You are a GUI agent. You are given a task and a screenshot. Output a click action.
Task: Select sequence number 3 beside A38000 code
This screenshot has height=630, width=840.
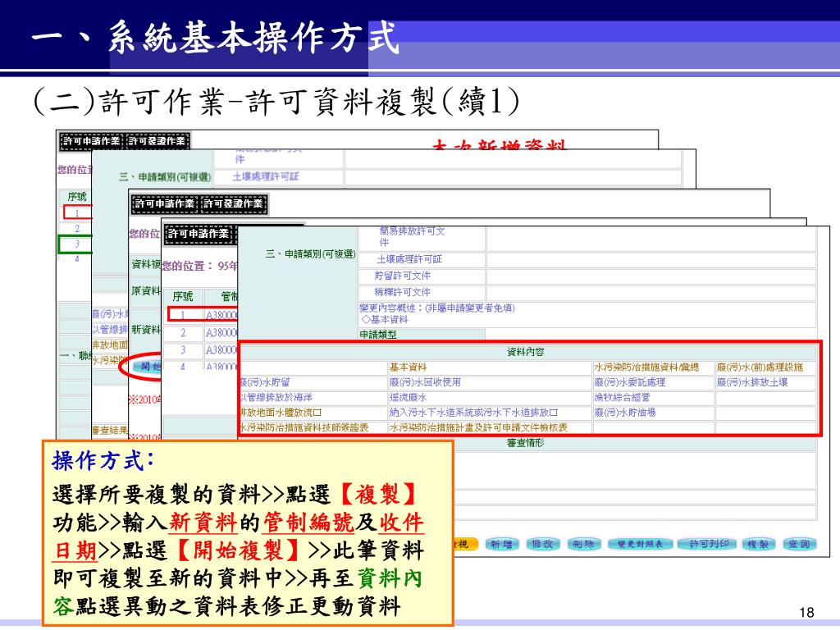(x=183, y=349)
